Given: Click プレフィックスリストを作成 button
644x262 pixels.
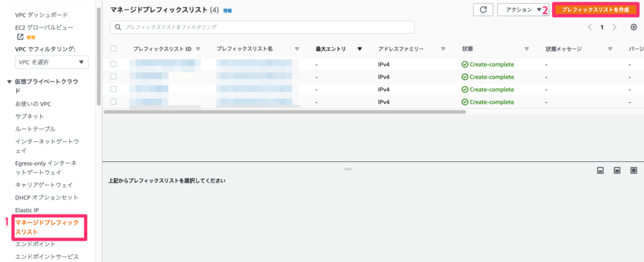Looking at the screenshot, I should coord(596,10).
